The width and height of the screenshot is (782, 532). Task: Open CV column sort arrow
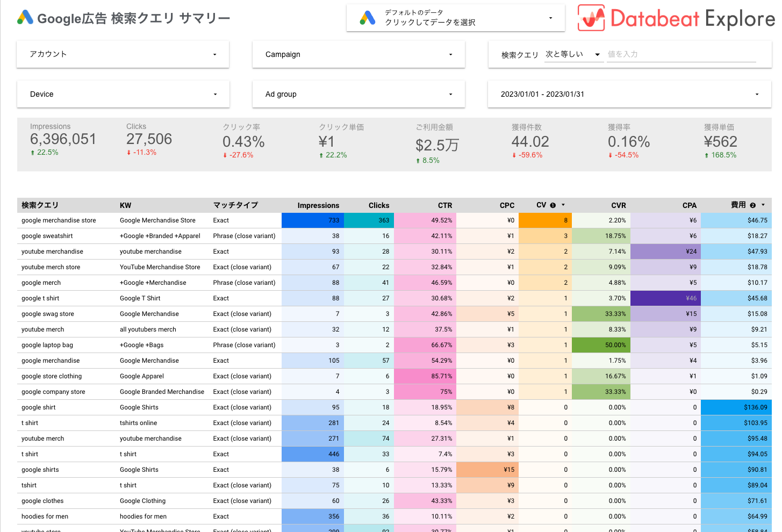pyautogui.click(x=563, y=205)
